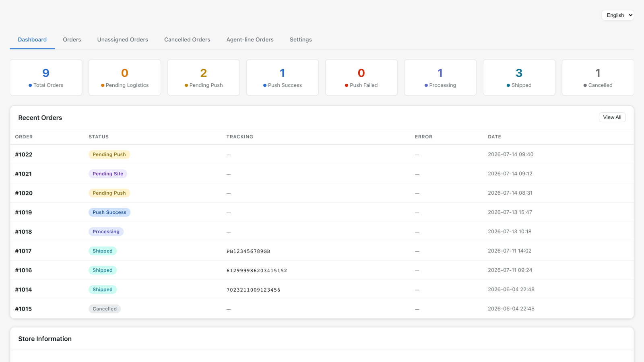Click the date 2026-07-14 09:12
644x362 pixels.
point(510,174)
